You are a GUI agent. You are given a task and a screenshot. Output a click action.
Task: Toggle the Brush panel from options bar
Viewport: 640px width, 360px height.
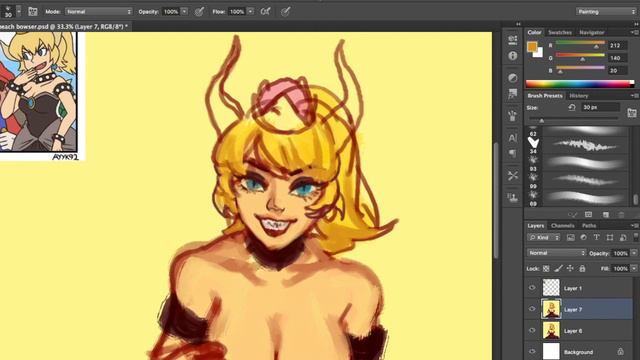coord(33,11)
